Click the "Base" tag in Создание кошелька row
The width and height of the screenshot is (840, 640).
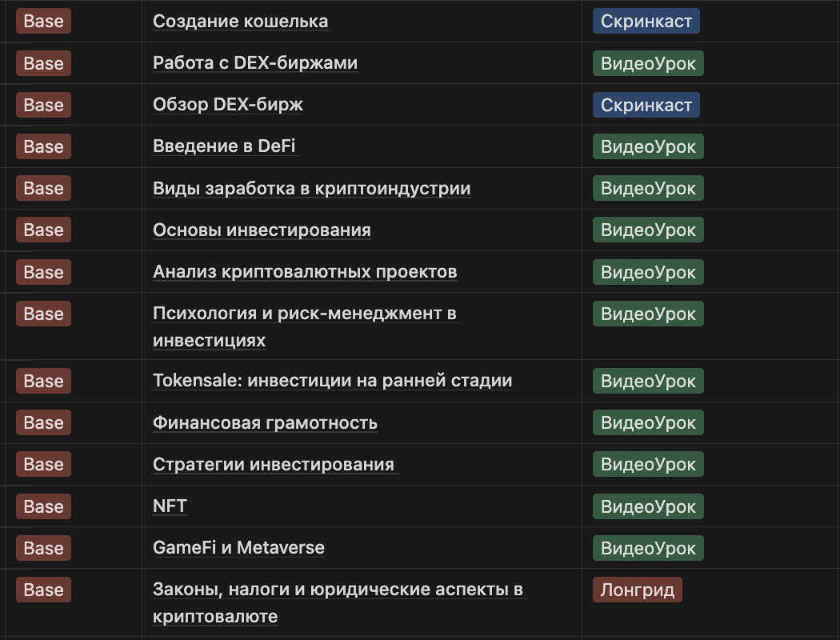(43, 22)
